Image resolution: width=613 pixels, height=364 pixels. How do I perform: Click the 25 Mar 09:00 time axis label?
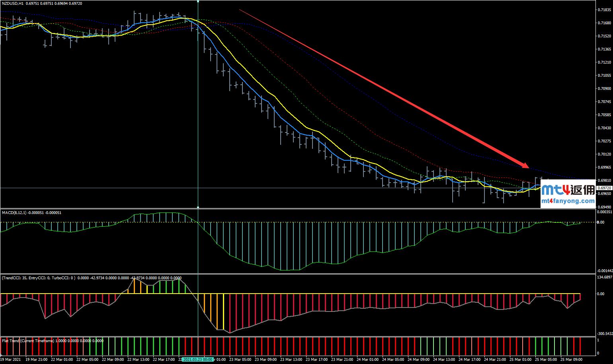[571, 359]
